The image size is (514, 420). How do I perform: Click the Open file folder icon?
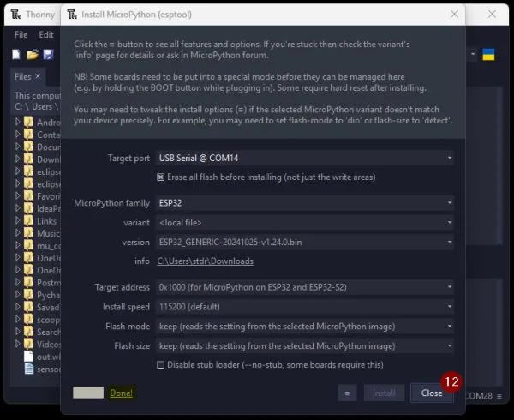click(33, 55)
